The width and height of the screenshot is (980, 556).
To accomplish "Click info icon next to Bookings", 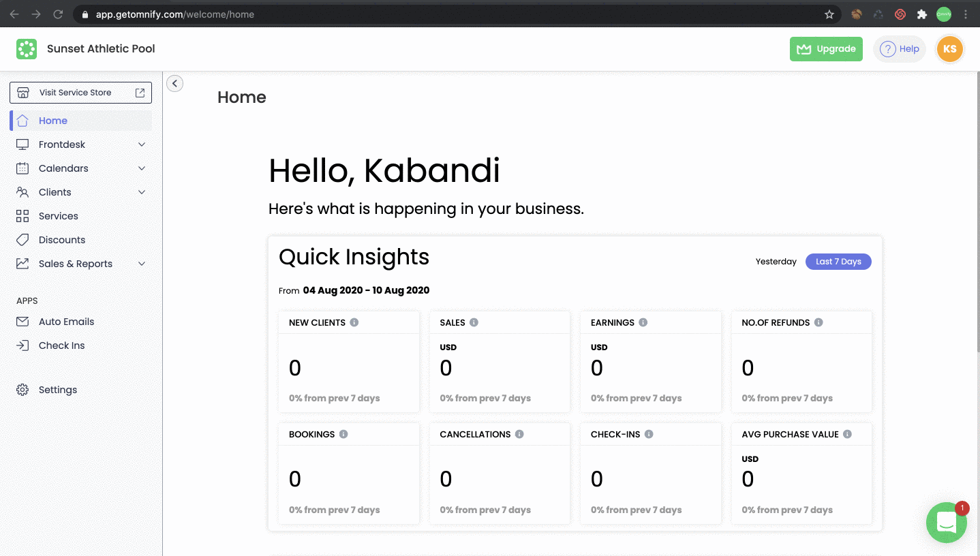I will (343, 434).
